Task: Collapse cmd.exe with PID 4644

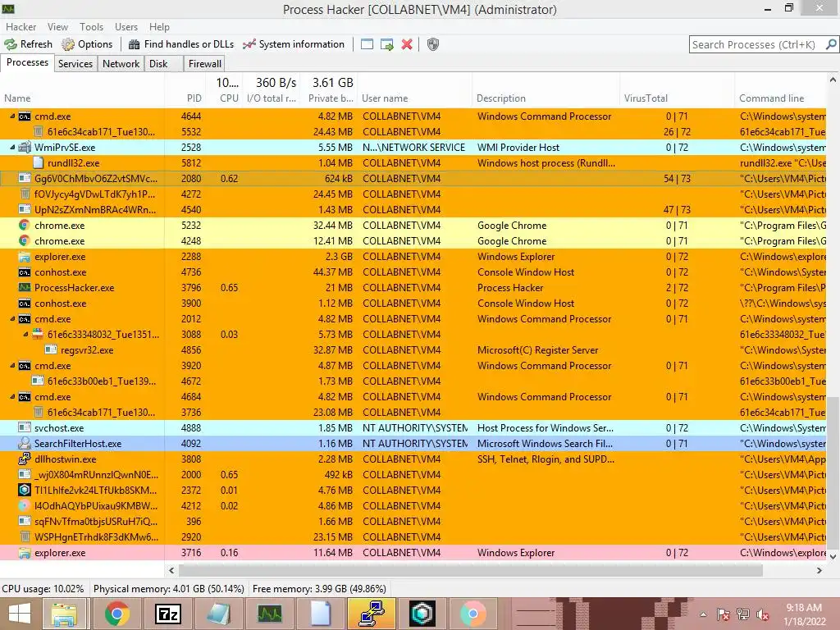Action: click(x=12, y=116)
